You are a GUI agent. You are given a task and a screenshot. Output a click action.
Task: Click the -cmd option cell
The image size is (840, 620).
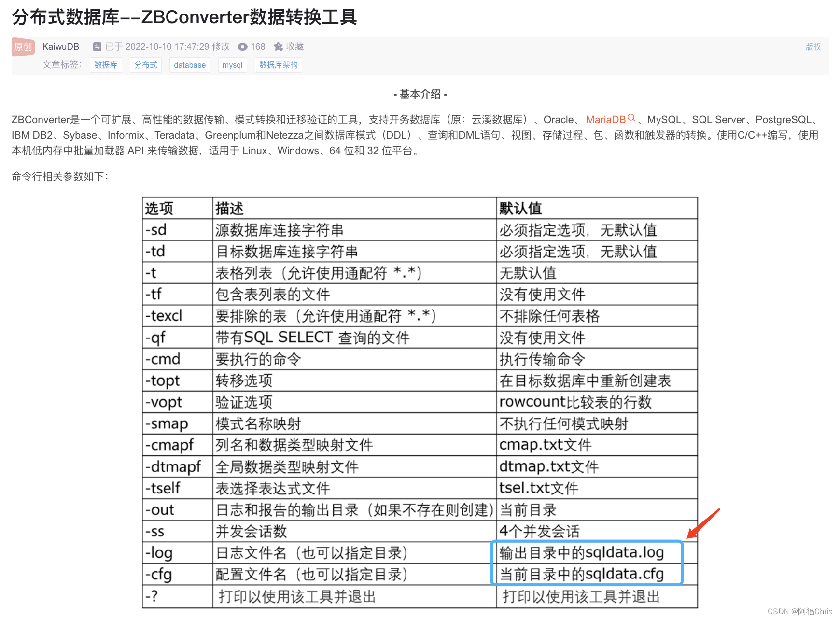(x=178, y=359)
